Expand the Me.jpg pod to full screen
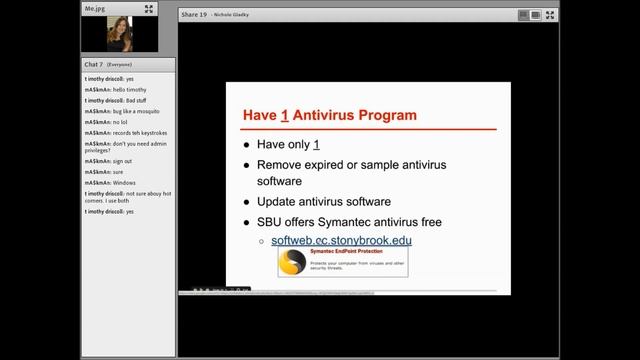 point(149,9)
